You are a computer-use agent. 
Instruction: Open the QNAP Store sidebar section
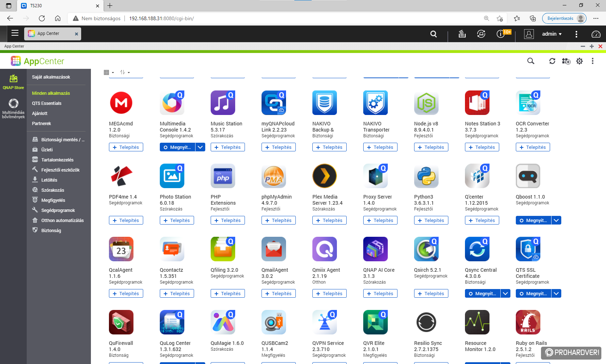pyautogui.click(x=13, y=82)
